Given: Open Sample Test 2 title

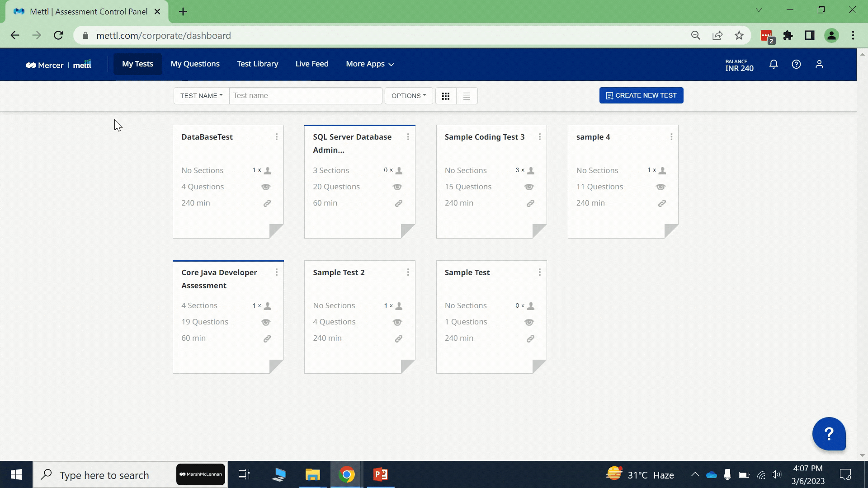Looking at the screenshot, I should click(339, 272).
